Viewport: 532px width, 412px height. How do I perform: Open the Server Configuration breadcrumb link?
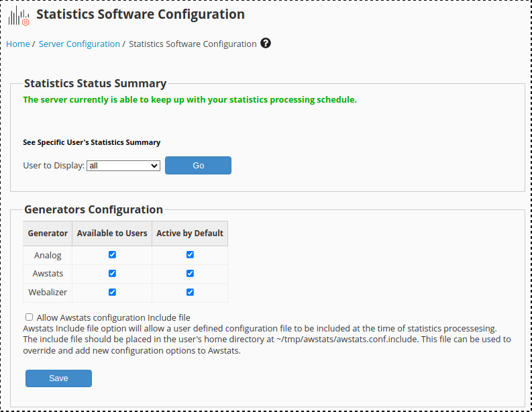pos(79,44)
